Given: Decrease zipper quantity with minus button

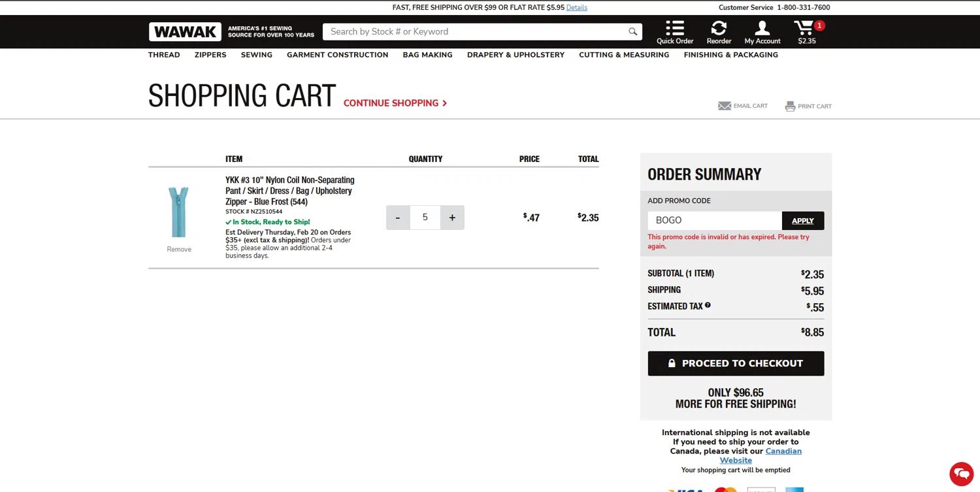Looking at the screenshot, I should point(398,218).
